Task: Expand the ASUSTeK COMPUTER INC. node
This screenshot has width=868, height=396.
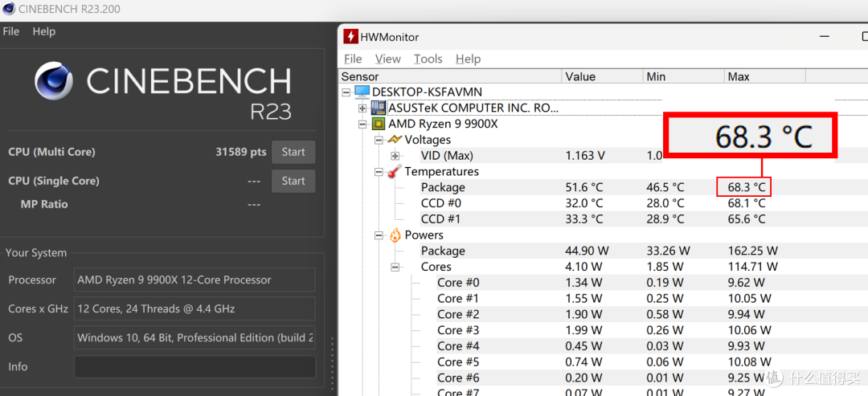Action: click(362, 108)
